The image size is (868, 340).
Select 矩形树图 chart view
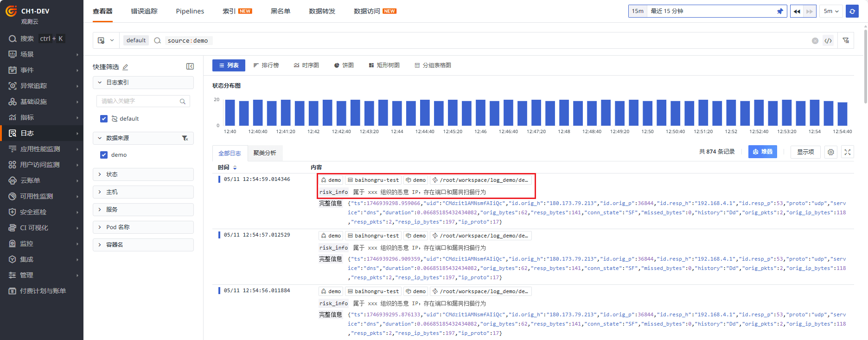(384, 65)
